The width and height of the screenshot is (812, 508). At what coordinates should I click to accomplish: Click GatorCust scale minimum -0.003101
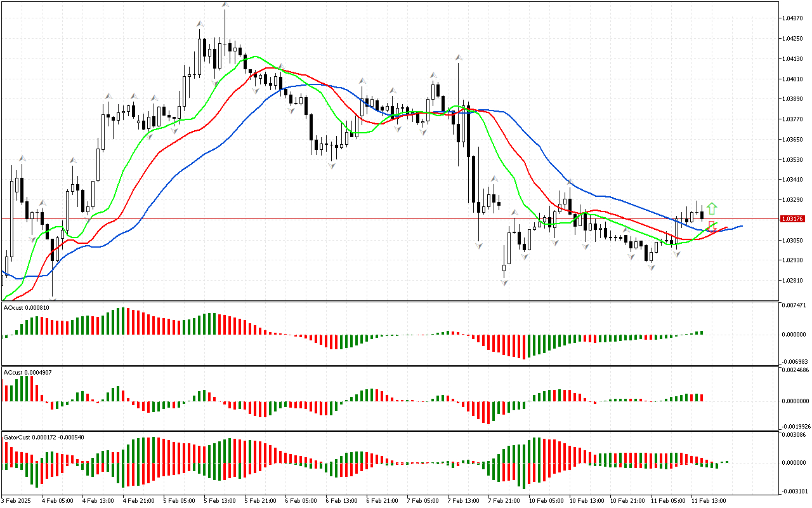pyautogui.click(x=796, y=491)
